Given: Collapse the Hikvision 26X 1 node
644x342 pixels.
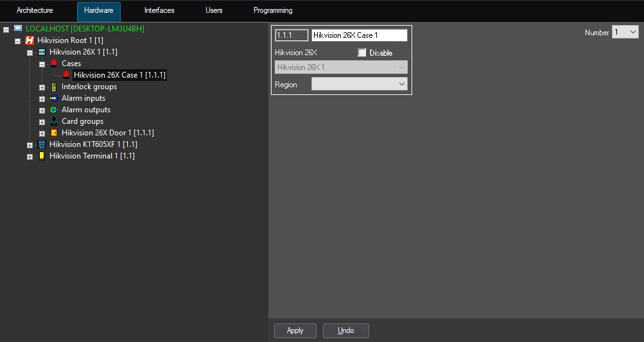Looking at the screenshot, I should 30,53.
